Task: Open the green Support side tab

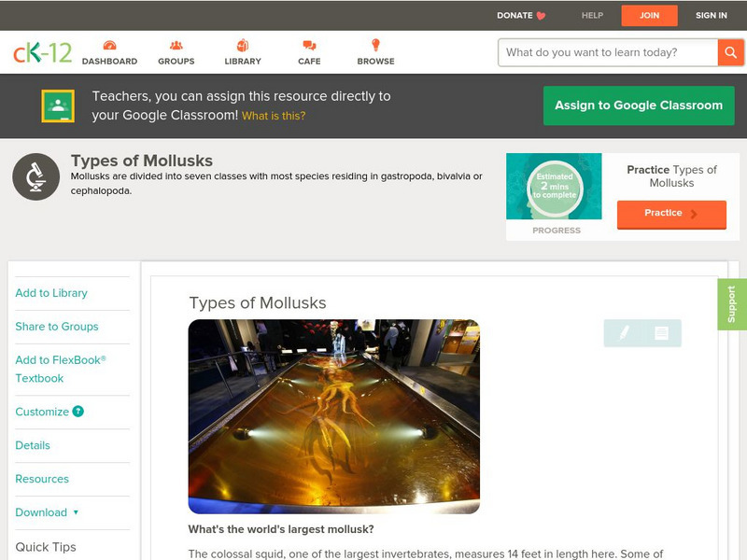Action: (x=731, y=304)
